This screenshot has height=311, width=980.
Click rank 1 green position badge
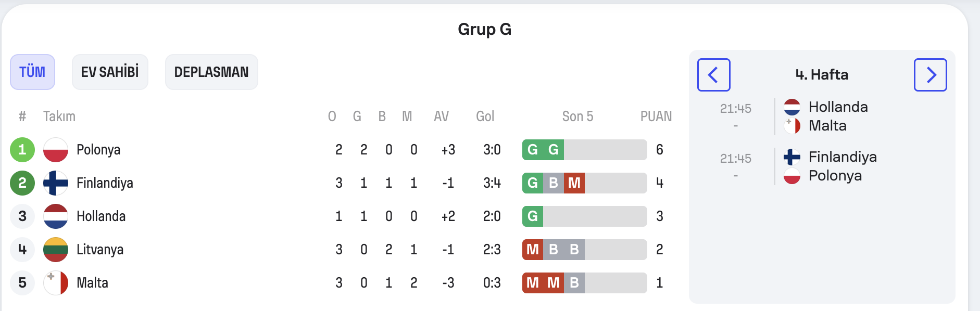22,150
